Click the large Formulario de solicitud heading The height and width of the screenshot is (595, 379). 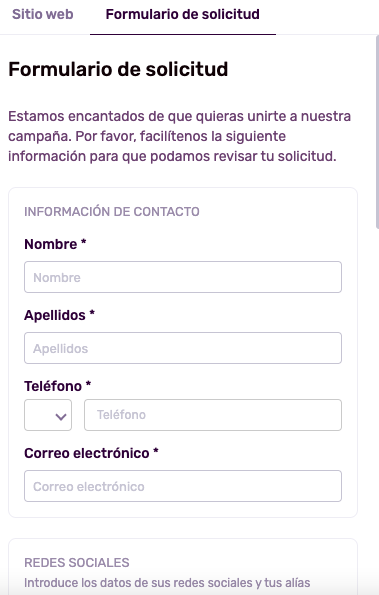(118, 69)
